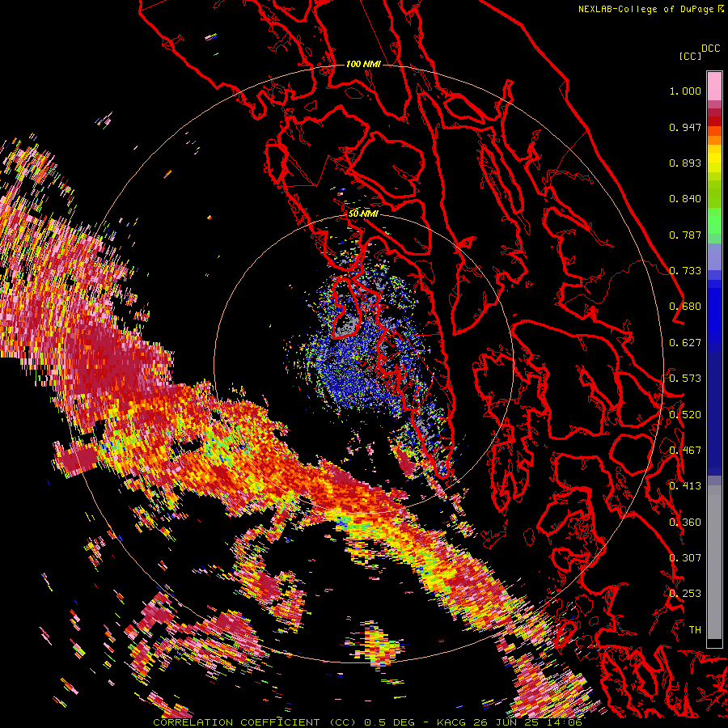Click the 0.520 value on the scale
Viewport: 728px width, 728px height.
point(685,415)
